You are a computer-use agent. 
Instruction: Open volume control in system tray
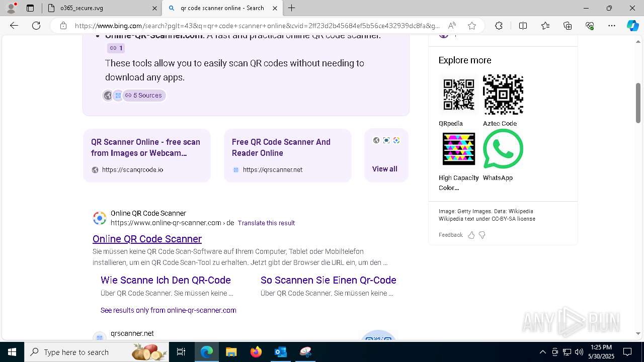click(x=579, y=352)
